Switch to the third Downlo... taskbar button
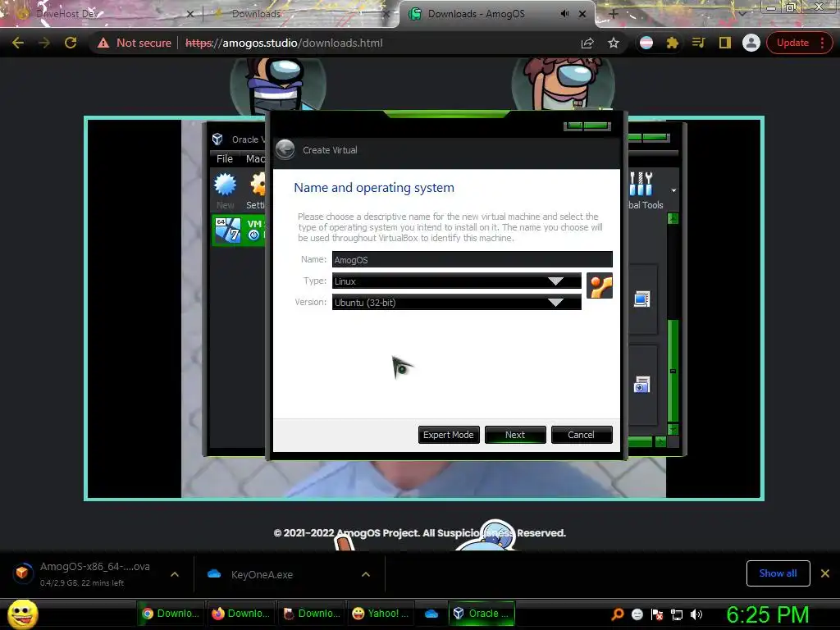Screen dimensions: 840x630 click(311, 614)
